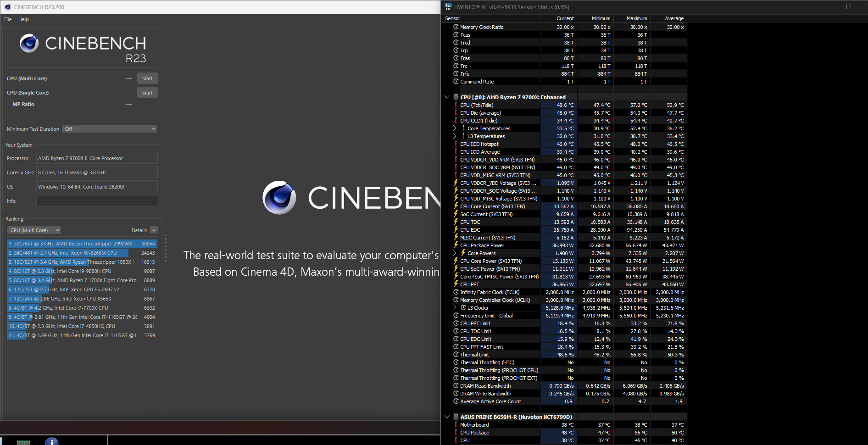This screenshot has height=445, width=868.
Task: Click the HWiNFO icon in the title bar
Action: pos(448,7)
